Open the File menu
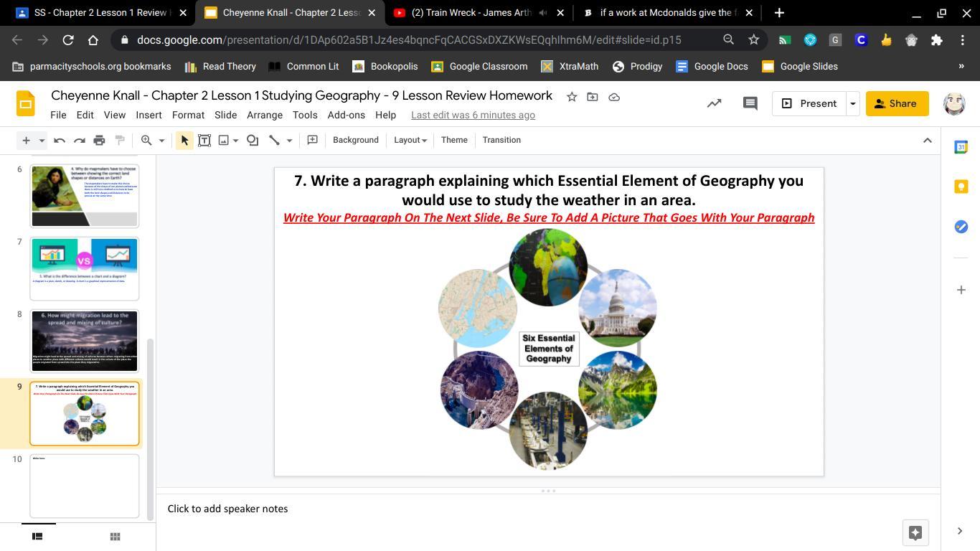Viewport: 980px width, 551px height. [58, 115]
